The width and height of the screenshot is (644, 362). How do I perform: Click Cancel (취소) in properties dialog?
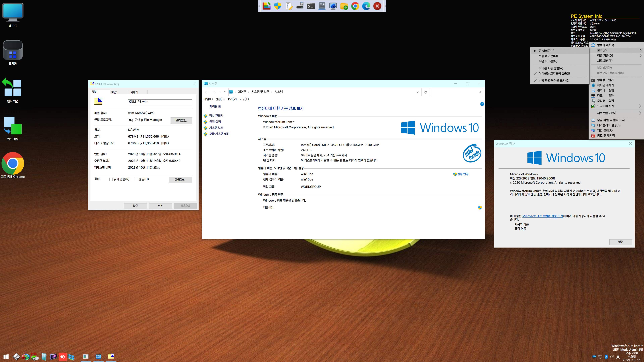pyautogui.click(x=160, y=206)
